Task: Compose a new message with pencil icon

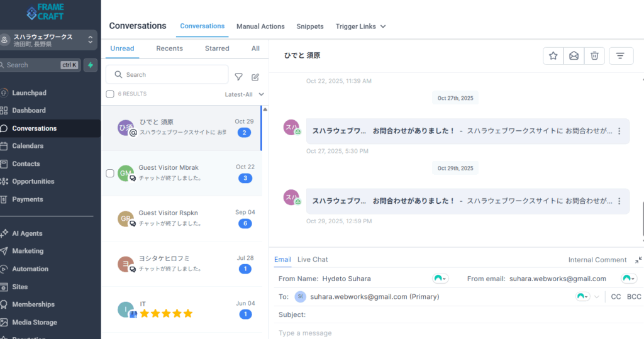Action: click(x=255, y=77)
